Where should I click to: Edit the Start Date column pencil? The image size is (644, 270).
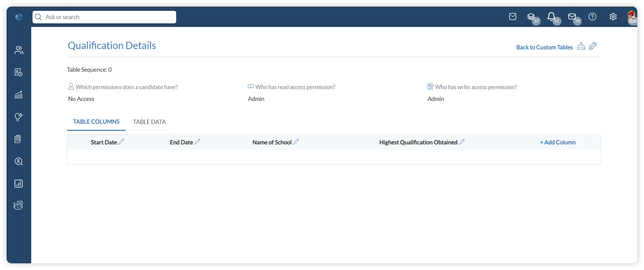121,142
